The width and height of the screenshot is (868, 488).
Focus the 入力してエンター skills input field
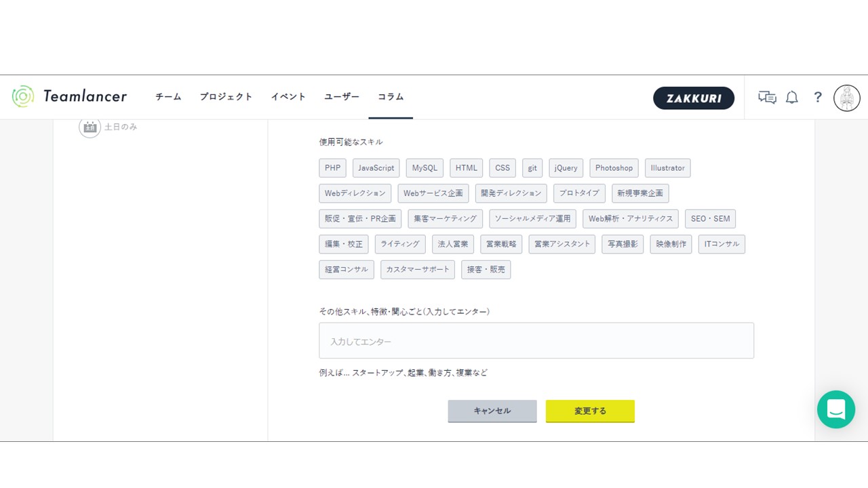point(536,341)
